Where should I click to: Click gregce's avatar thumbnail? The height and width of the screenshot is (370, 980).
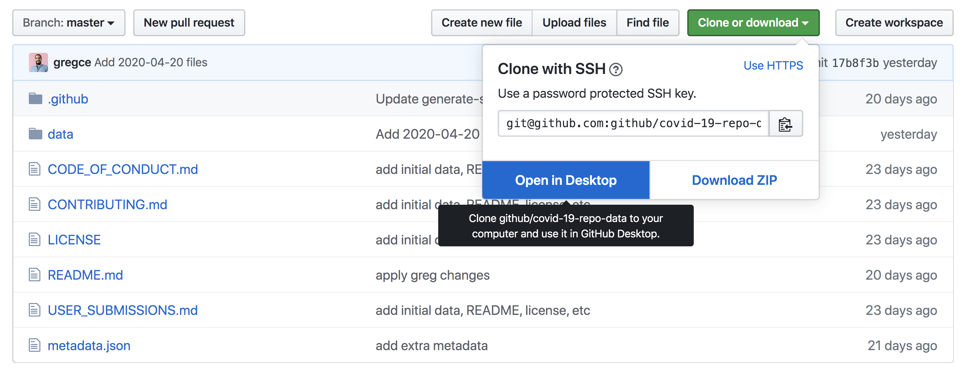coord(38,62)
